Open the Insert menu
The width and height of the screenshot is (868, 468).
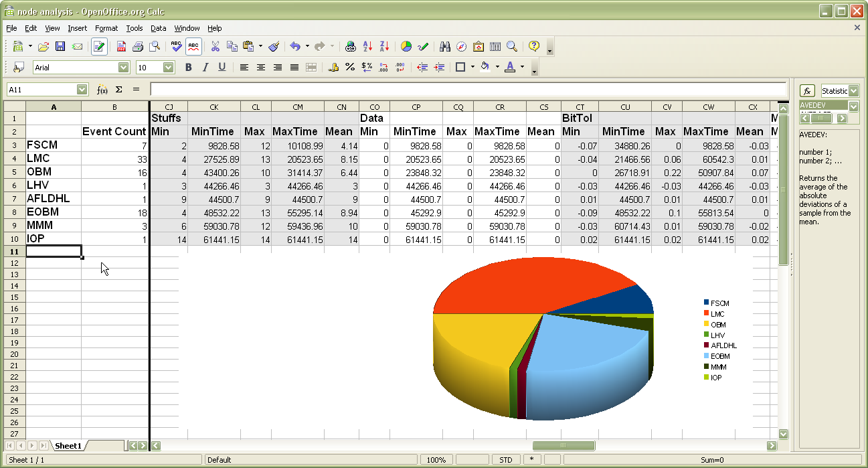(x=77, y=28)
